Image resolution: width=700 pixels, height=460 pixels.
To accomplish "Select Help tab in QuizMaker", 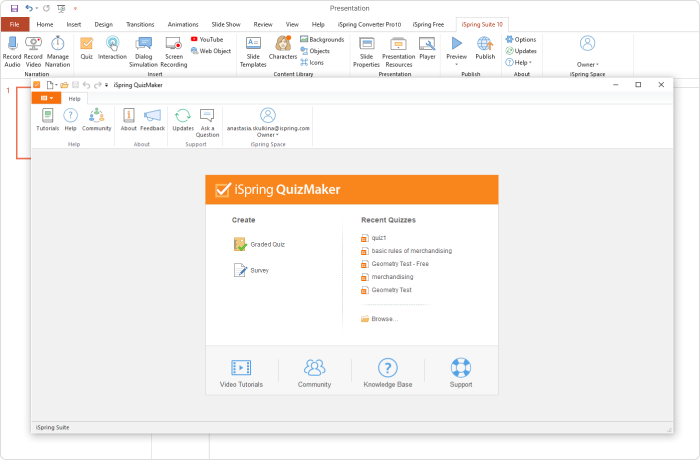I will (75, 99).
